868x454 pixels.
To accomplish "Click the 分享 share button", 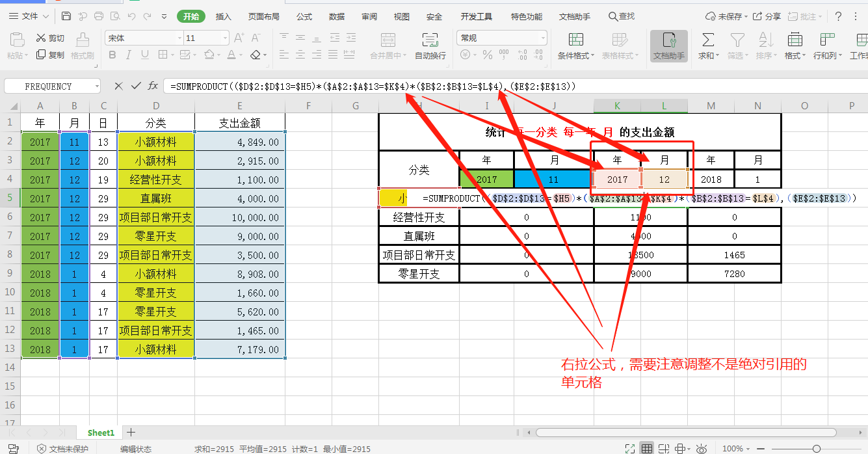I will (x=767, y=16).
